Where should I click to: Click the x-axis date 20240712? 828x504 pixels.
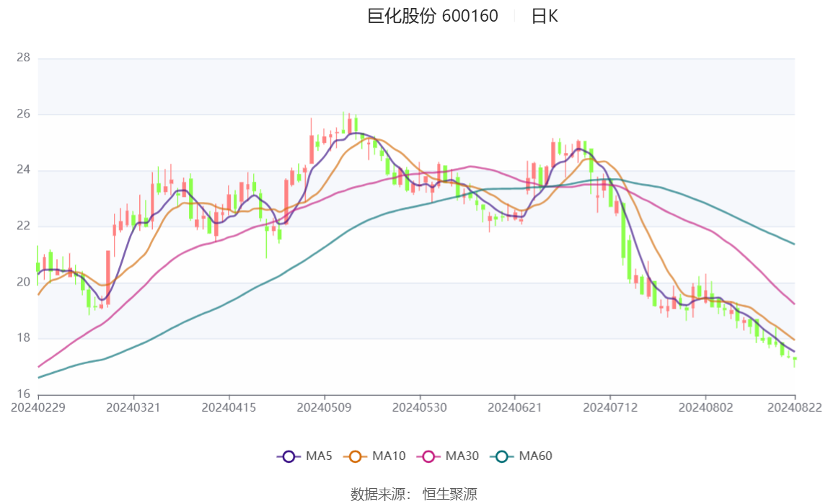(610, 408)
